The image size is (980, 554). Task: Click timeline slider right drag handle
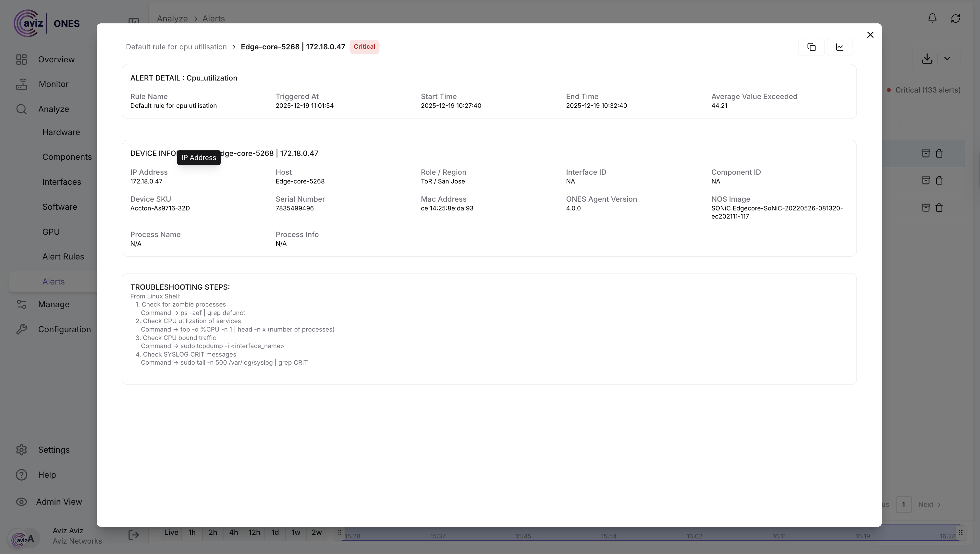click(961, 533)
